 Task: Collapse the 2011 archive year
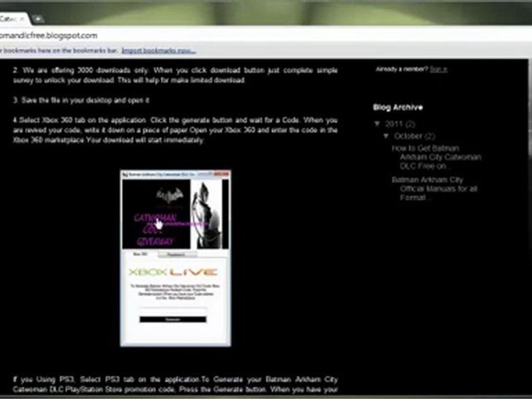377,124
